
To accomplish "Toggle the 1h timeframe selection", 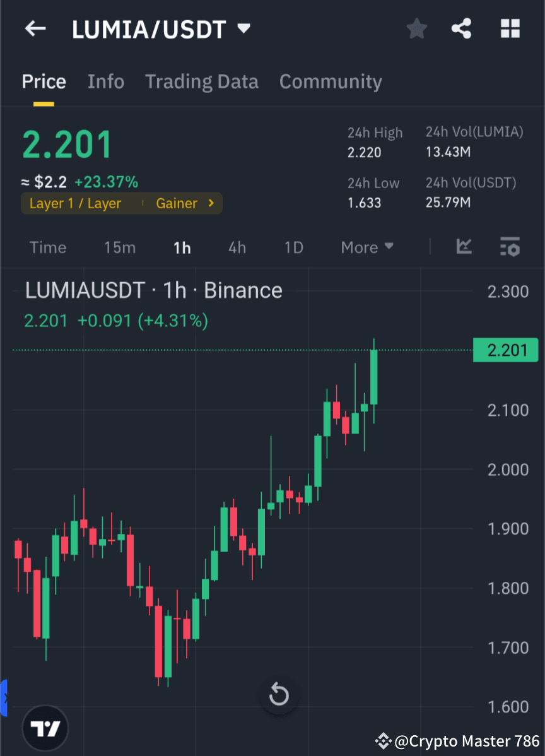I will (x=182, y=247).
